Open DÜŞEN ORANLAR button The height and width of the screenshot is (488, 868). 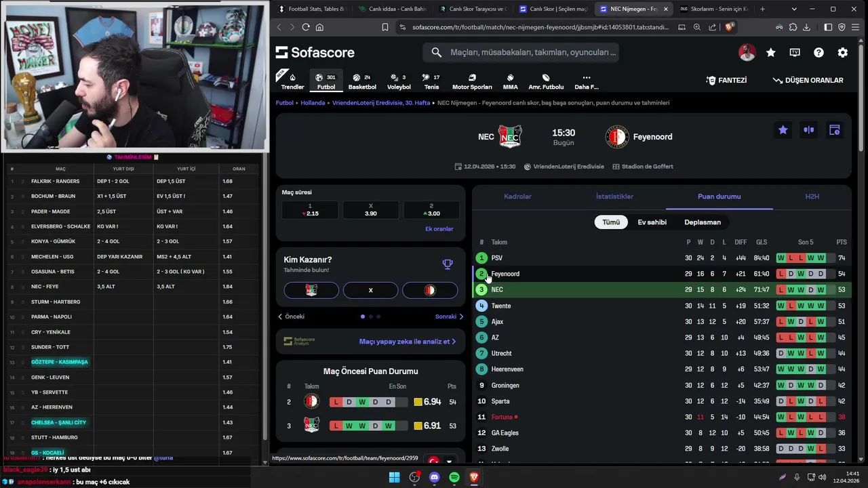click(808, 80)
